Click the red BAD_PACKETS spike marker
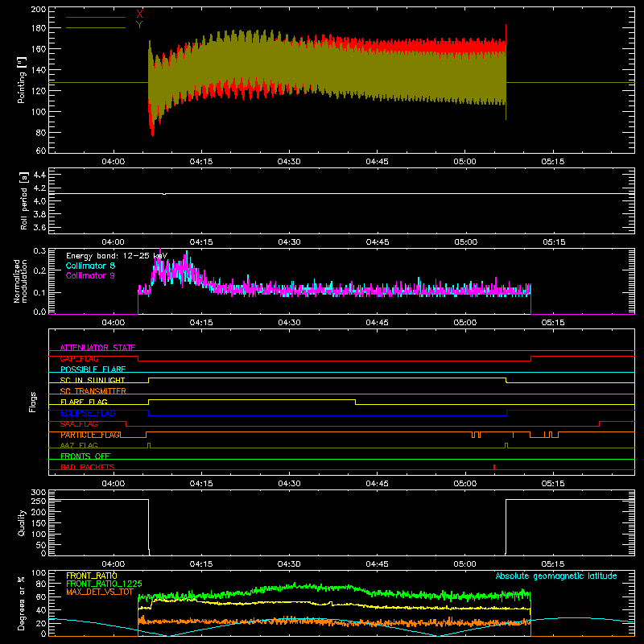The height and width of the screenshot is (644, 644). 494,467
